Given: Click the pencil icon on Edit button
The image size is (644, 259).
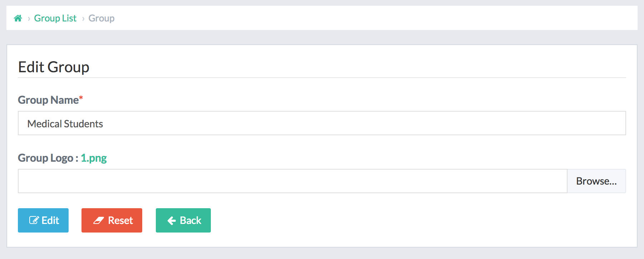Looking at the screenshot, I should click(x=34, y=220).
